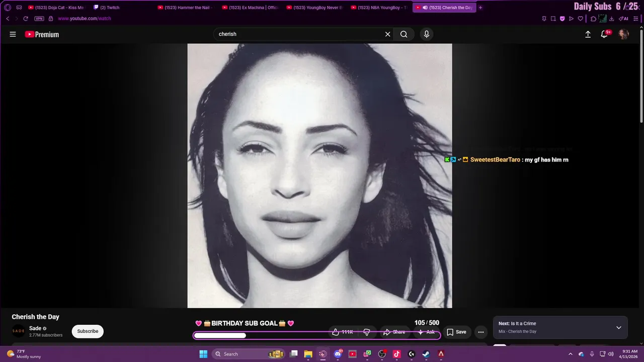Click the Sade album art video
The width and height of the screenshot is (644, 362).
319,175
